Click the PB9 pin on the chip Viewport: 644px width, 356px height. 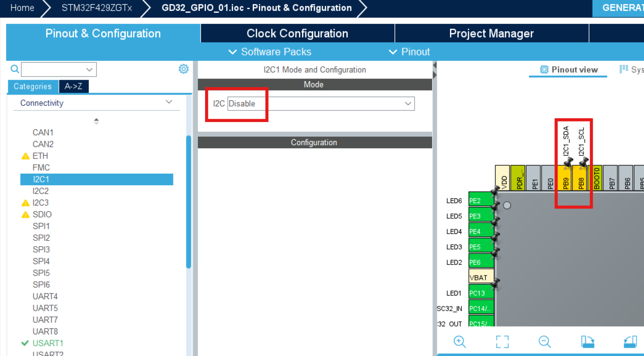(565, 178)
